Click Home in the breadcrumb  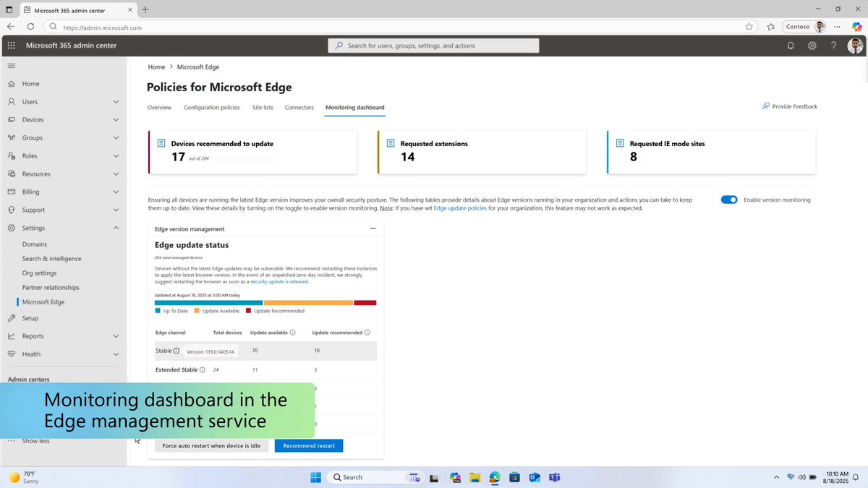click(x=156, y=67)
